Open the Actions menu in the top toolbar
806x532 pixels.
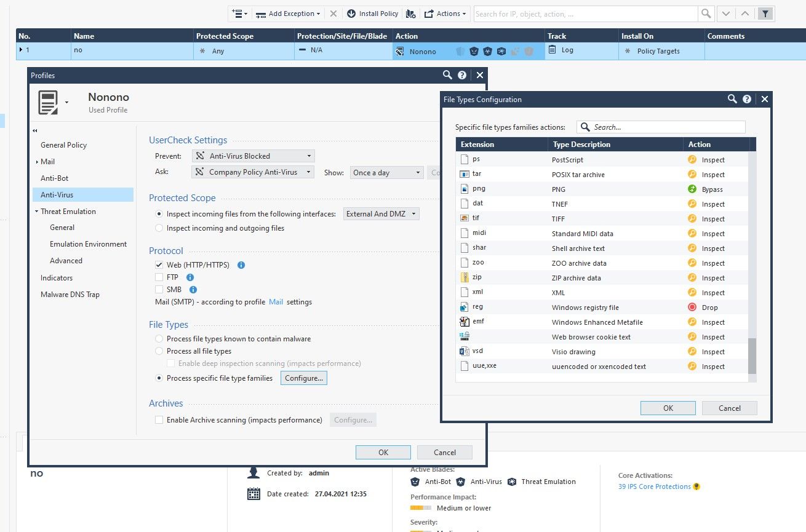point(445,13)
